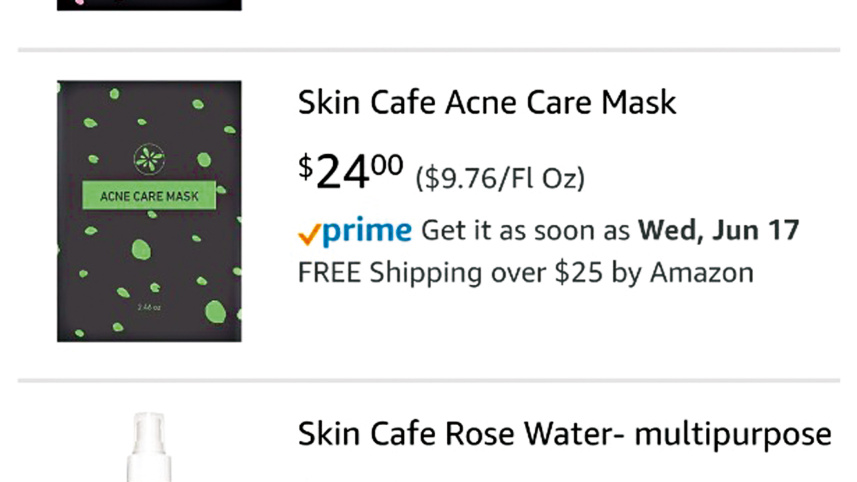Viewport: 857px width, 482px height.
Task: Click the blue prime logo text
Action: (367, 232)
